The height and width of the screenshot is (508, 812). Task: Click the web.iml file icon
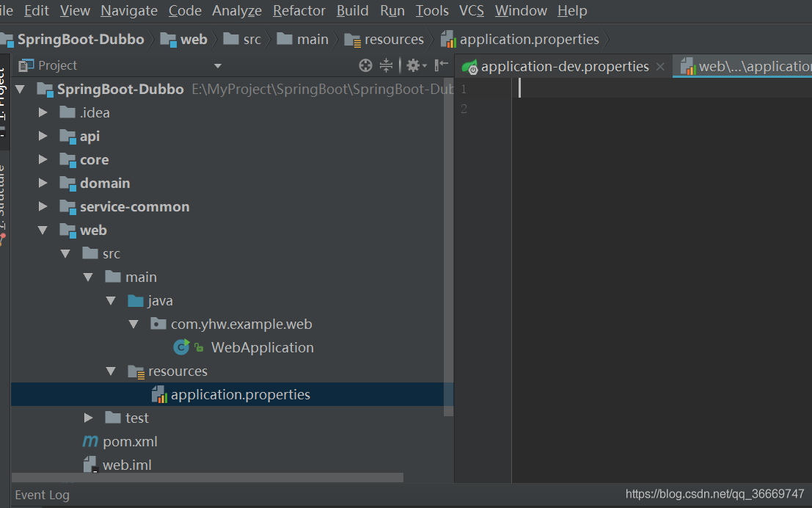(x=89, y=464)
